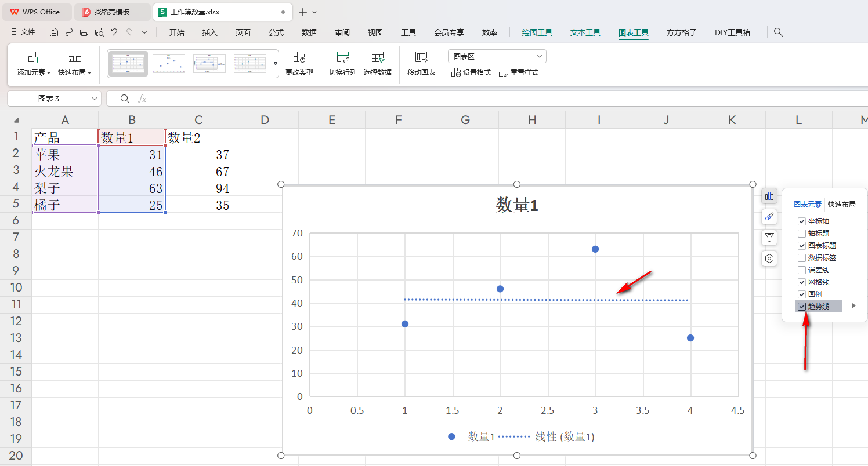
Task: Select second chart style thumbnail
Action: (169, 64)
